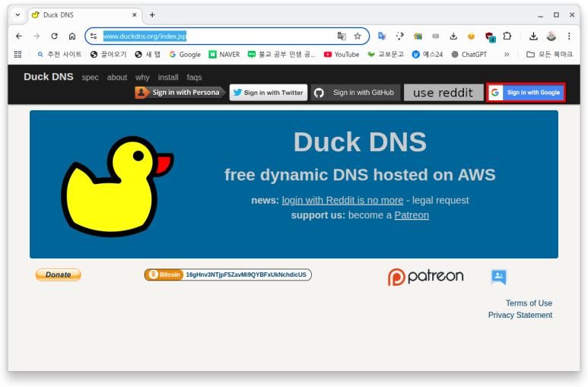Open new browser tab with plus
This screenshot has width=588, height=387.
[152, 15]
